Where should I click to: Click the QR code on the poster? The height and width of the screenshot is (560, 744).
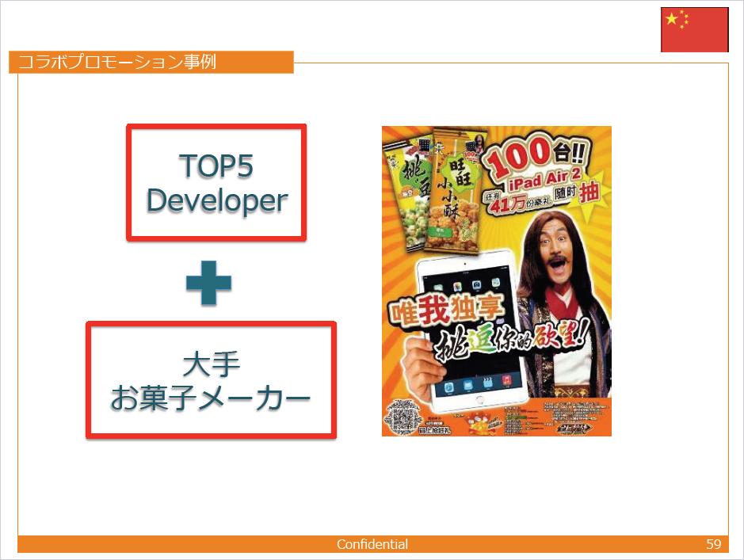click(x=403, y=417)
